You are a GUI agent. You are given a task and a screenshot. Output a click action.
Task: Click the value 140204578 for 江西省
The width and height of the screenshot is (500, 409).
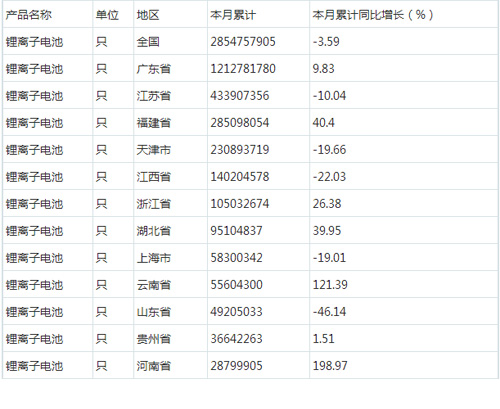tap(240, 177)
